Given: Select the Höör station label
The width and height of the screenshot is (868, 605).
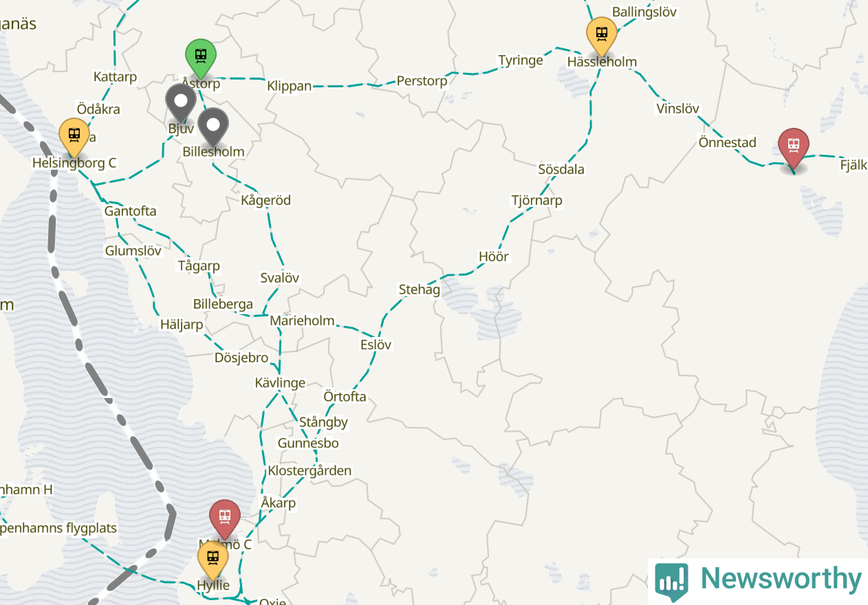Looking at the screenshot, I should coord(494,256).
